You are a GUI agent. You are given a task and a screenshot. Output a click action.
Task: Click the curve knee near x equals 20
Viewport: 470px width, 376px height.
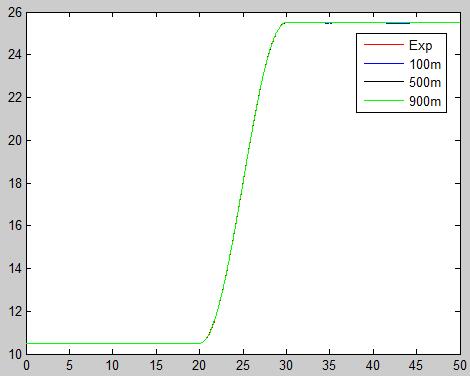point(202,342)
